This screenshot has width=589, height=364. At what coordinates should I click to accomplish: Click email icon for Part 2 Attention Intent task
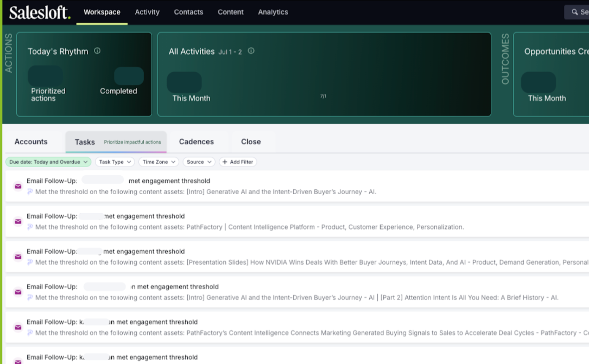(x=18, y=292)
